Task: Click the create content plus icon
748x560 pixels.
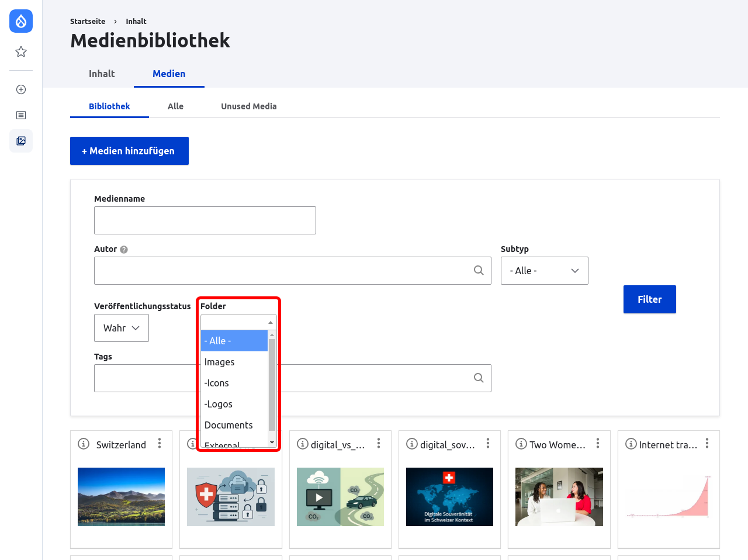Action: [x=21, y=89]
